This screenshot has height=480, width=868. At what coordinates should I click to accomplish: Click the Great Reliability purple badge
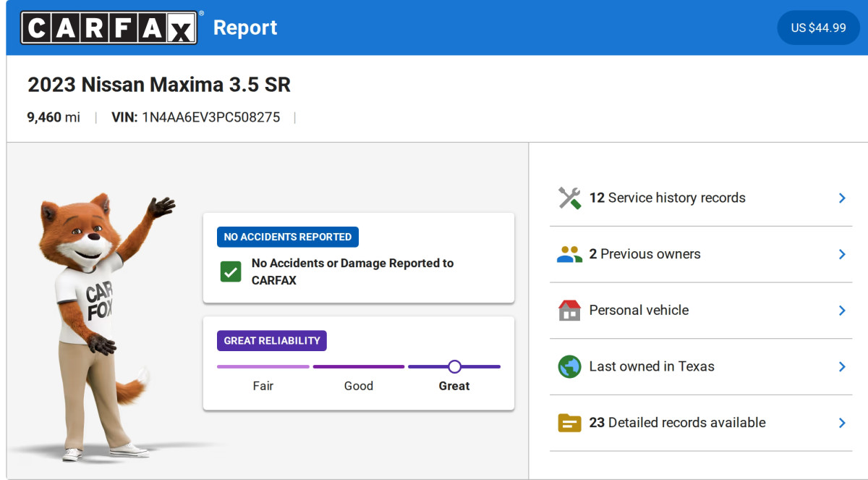pyautogui.click(x=272, y=341)
